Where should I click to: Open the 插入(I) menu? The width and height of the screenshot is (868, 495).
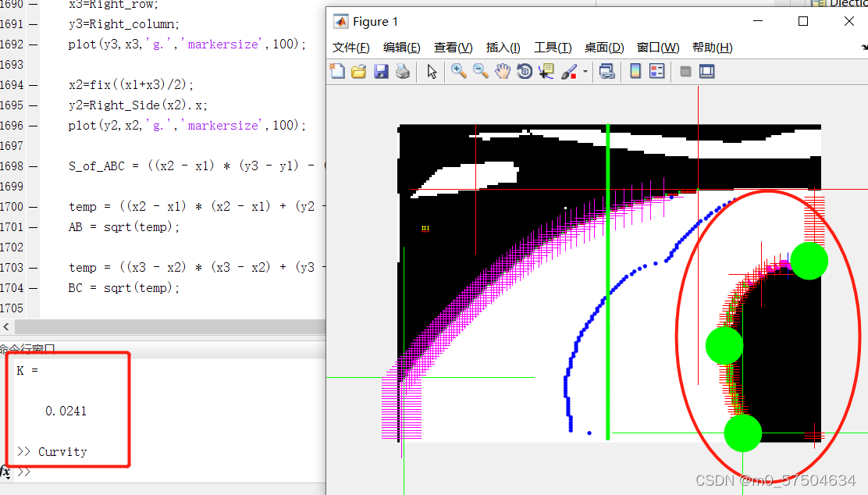coord(503,48)
